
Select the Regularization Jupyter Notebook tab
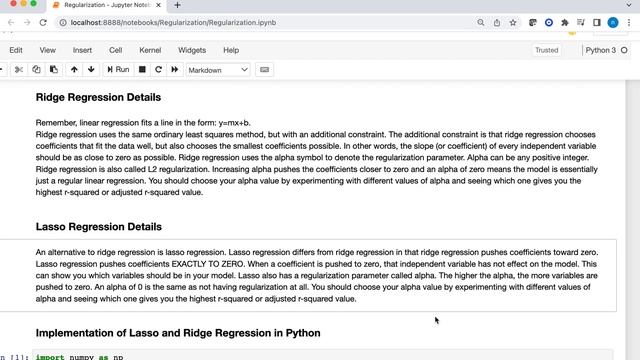tap(107, 5)
